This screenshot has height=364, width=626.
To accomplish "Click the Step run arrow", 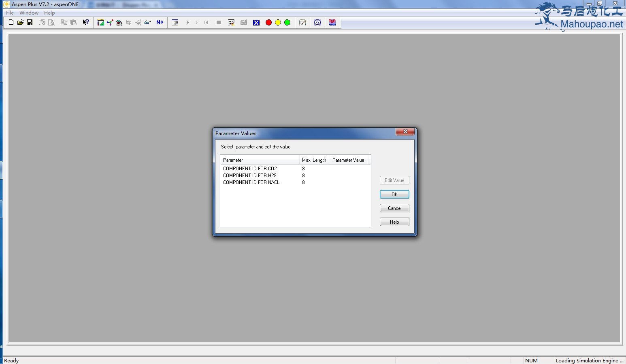I will point(197,23).
